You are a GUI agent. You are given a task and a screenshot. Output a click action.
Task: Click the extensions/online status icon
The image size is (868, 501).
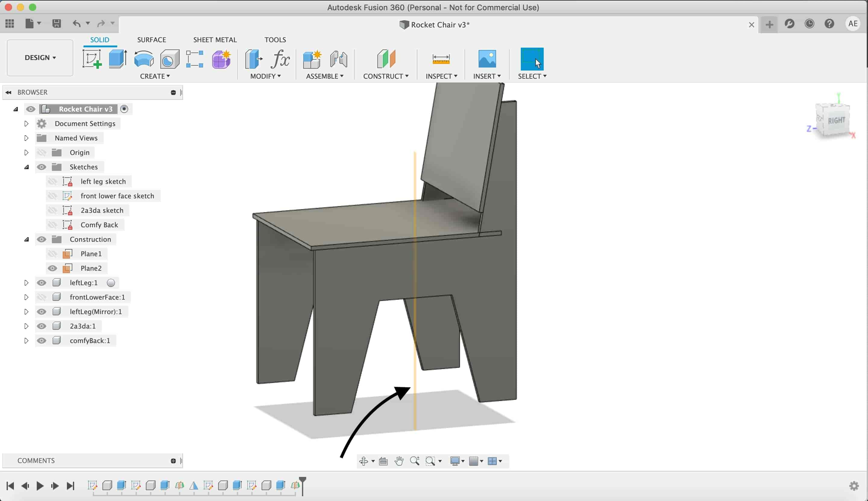[x=789, y=24]
